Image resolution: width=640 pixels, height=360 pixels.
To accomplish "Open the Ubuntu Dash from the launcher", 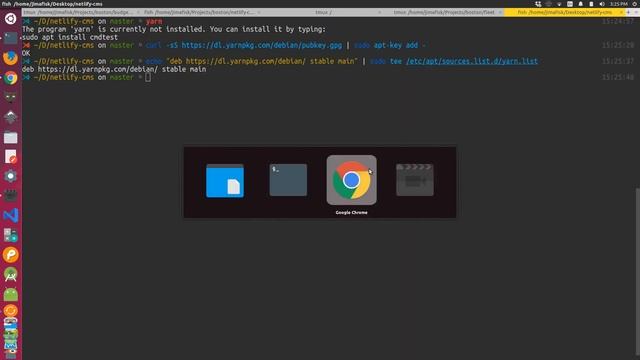I will (11, 18).
